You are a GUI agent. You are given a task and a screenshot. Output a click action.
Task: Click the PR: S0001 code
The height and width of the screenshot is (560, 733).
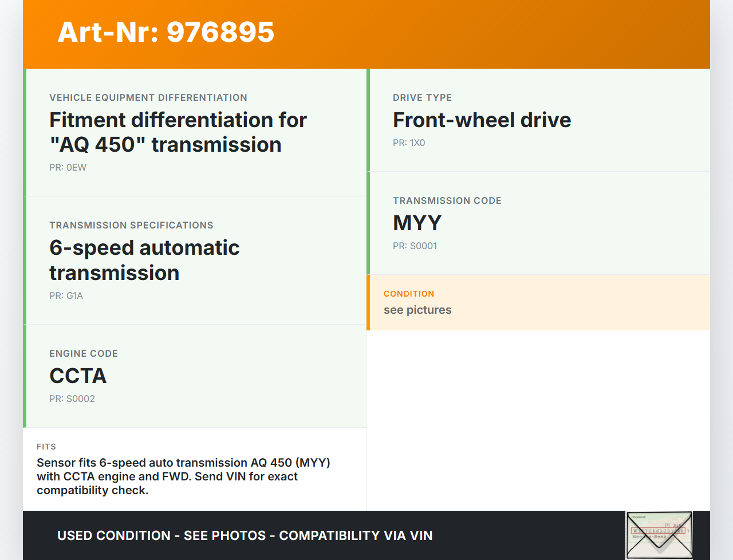[x=415, y=246]
